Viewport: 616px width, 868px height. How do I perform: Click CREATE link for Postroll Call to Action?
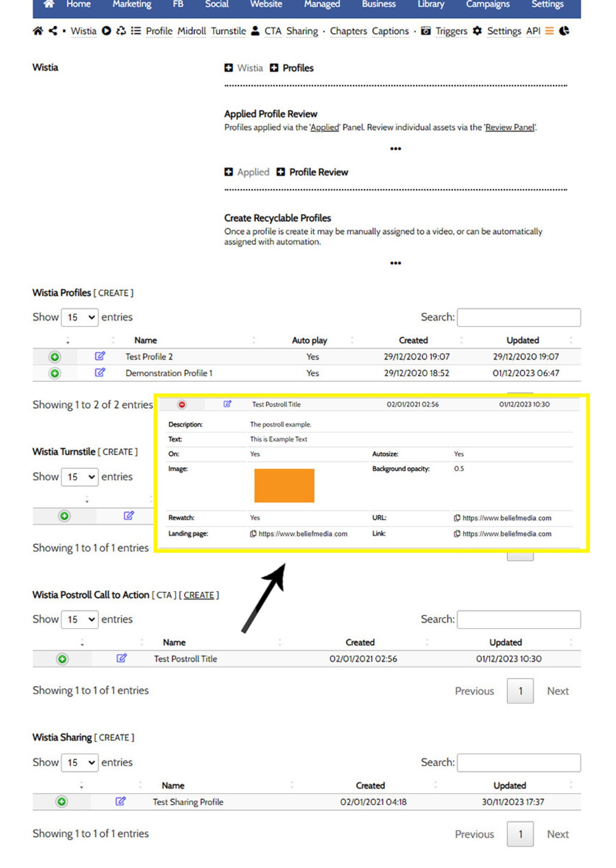[x=199, y=595]
